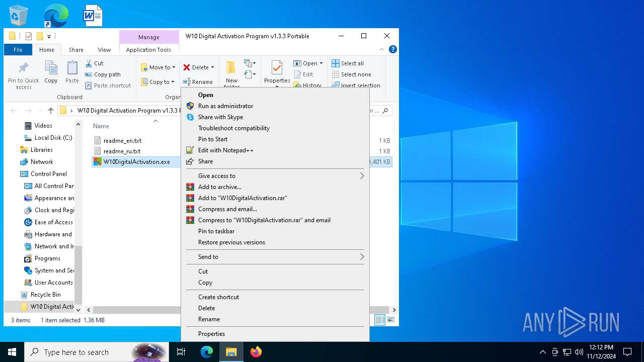Screen dimensions: 644x362
Task: Switch to the Share tab
Action: point(76,50)
